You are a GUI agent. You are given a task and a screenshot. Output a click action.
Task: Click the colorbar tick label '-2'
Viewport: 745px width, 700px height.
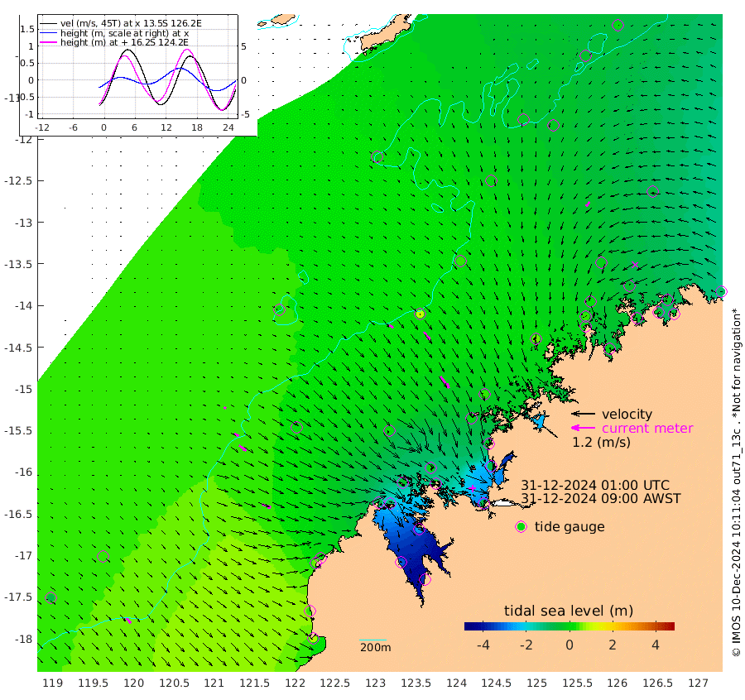coord(526,645)
